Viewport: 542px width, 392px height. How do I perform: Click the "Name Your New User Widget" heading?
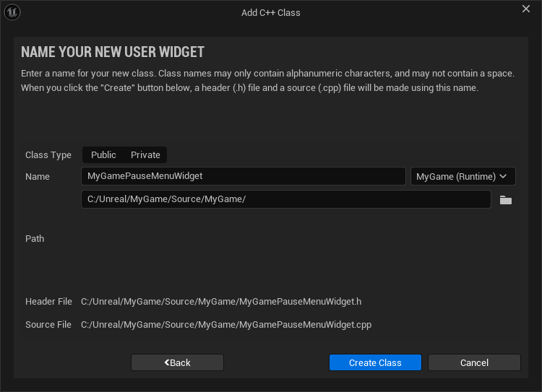coord(113,52)
